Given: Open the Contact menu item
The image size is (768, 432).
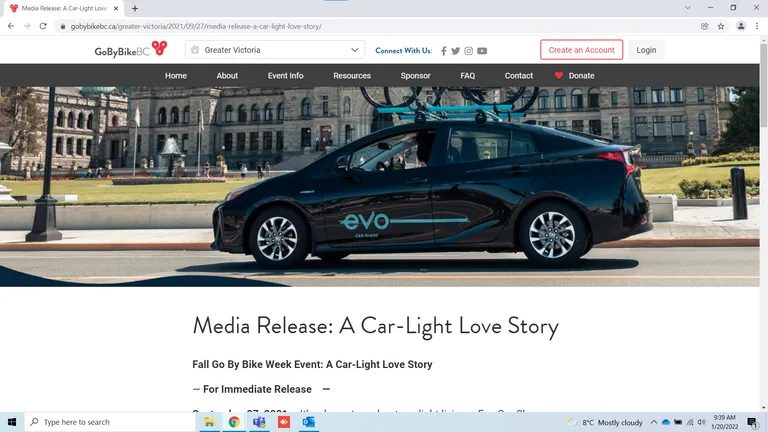Looking at the screenshot, I should pyautogui.click(x=519, y=75).
